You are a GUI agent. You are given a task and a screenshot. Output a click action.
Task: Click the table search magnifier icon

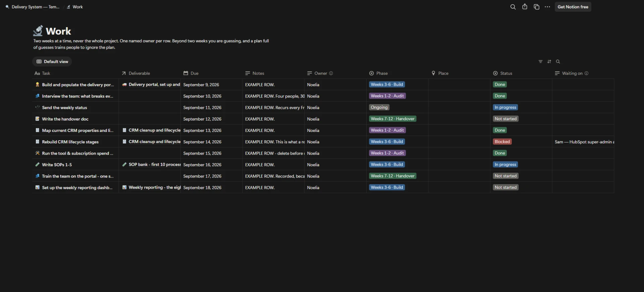pos(558,62)
